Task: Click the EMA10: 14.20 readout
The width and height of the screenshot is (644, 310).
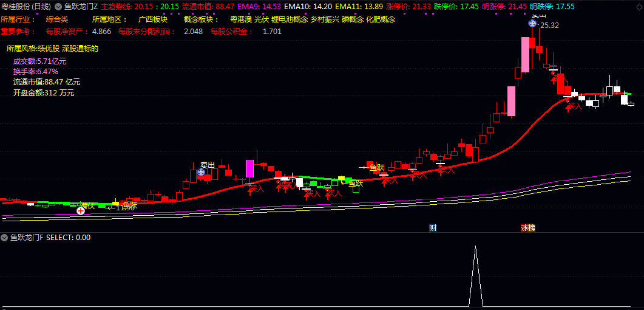Action: point(308,7)
